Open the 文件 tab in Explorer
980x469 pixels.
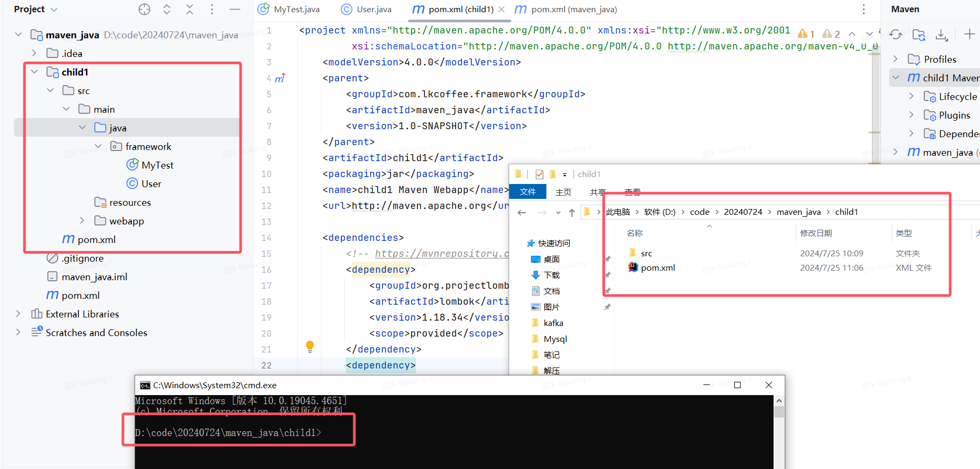(528, 192)
